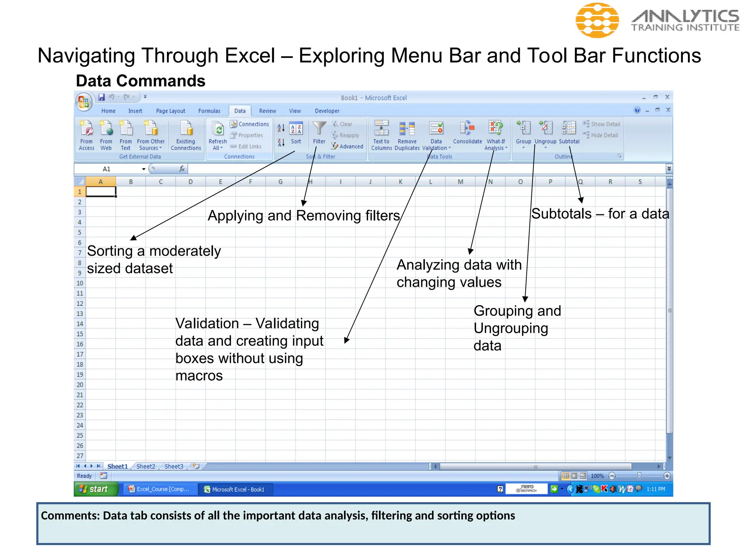Click the Excel Help question mark icon
The width and height of the screenshot is (747, 560).
point(637,110)
